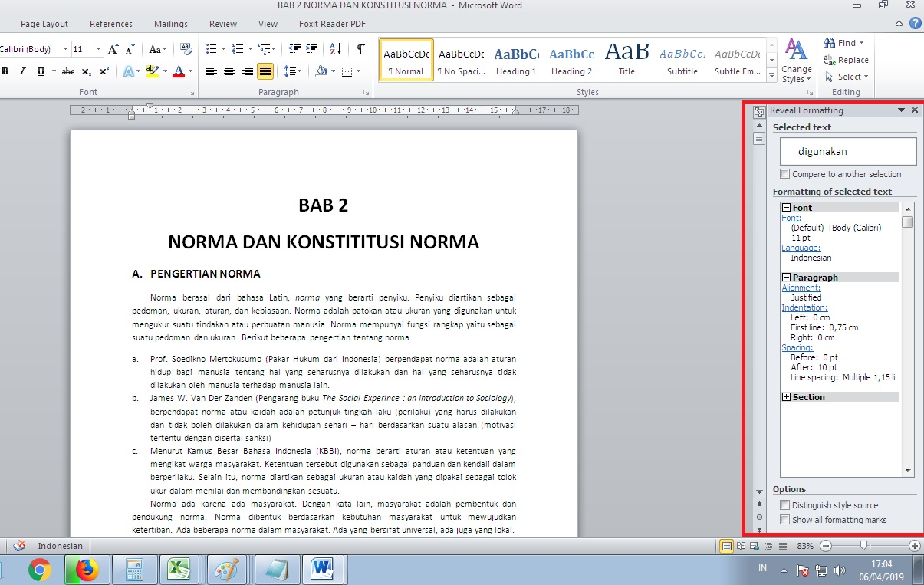Toggle the Show/Hide paragraph marks icon
Viewport: 924px width, 585px height.
click(x=360, y=48)
